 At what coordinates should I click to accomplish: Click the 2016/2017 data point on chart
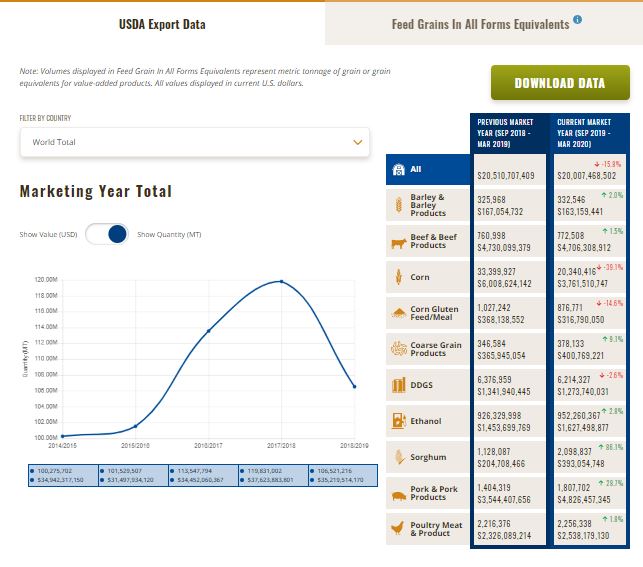point(209,331)
